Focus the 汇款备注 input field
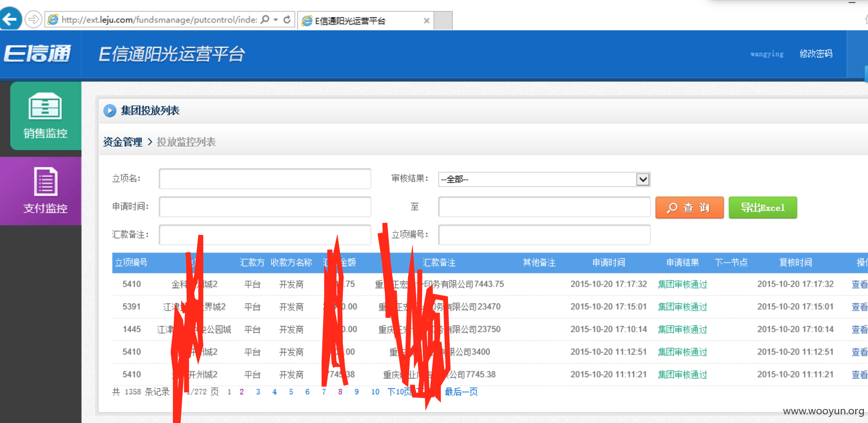This screenshot has width=868, height=423. pos(265,235)
